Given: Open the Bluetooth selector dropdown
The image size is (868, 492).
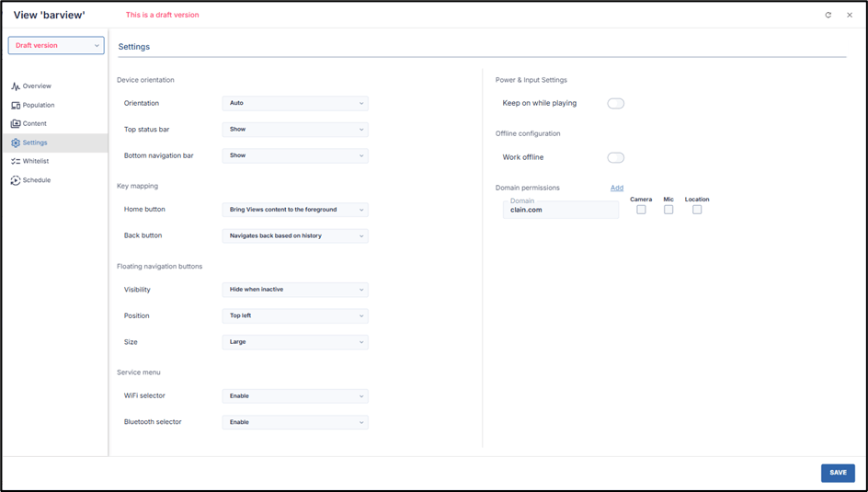Looking at the screenshot, I should pyautogui.click(x=295, y=423).
